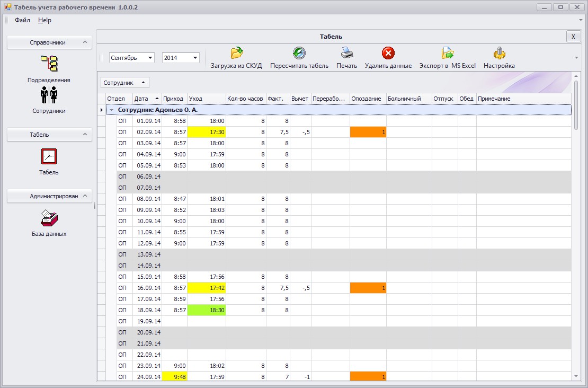
Task: Collapse the Табель sidebar section
Action: pyautogui.click(x=85, y=134)
